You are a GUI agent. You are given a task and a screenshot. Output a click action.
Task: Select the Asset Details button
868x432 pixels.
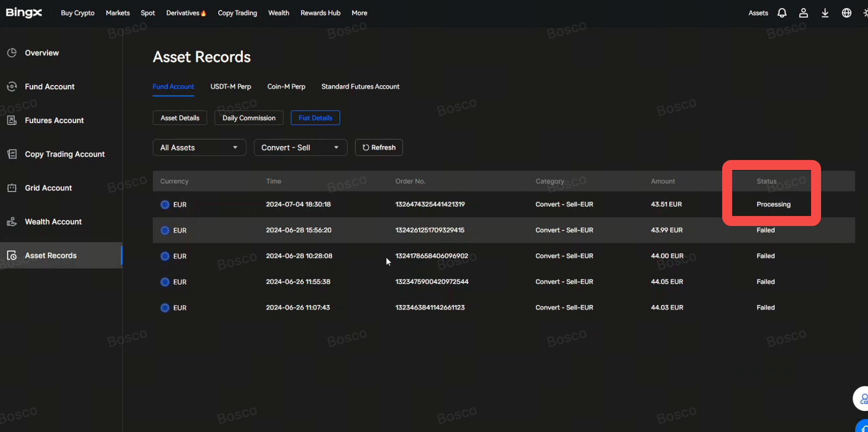(180, 118)
